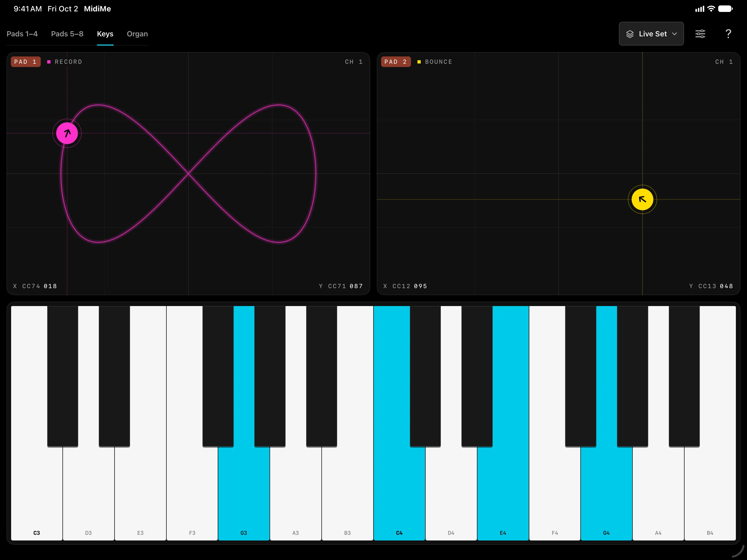This screenshot has height=560, width=747.
Task: Play the black key between F4 and G4
Action: pos(581,376)
